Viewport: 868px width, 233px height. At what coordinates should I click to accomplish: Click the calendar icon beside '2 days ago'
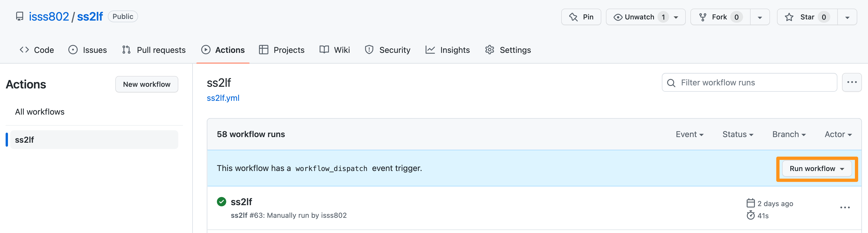(751, 203)
